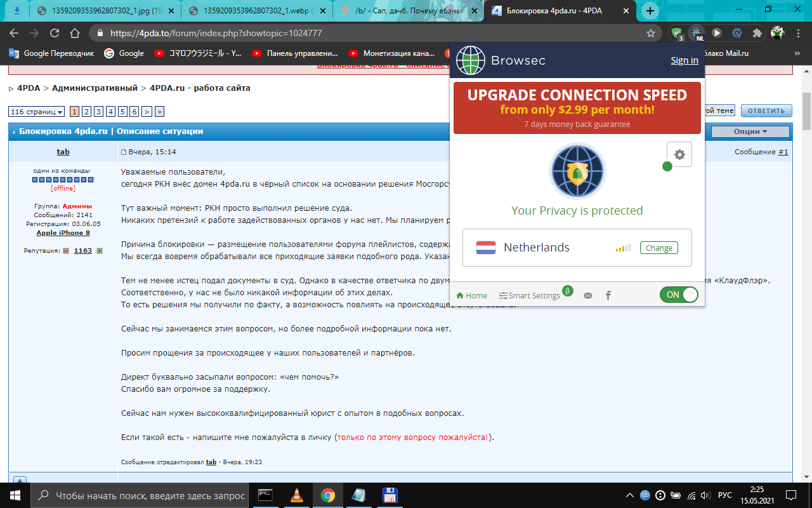The image size is (812, 508).
Task: Switch to the /b/ Сап, двач tab
Action: click(410, 11)
